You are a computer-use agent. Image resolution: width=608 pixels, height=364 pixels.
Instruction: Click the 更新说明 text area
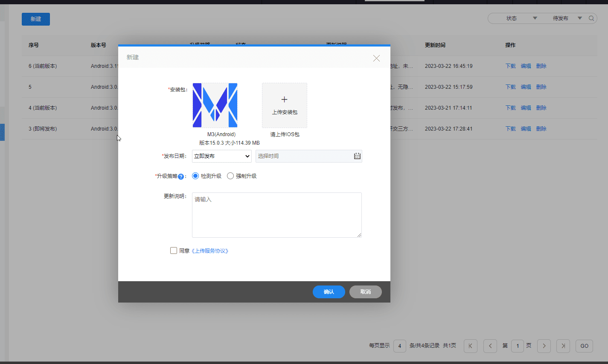pyautogui.click(x=277, y=215)
